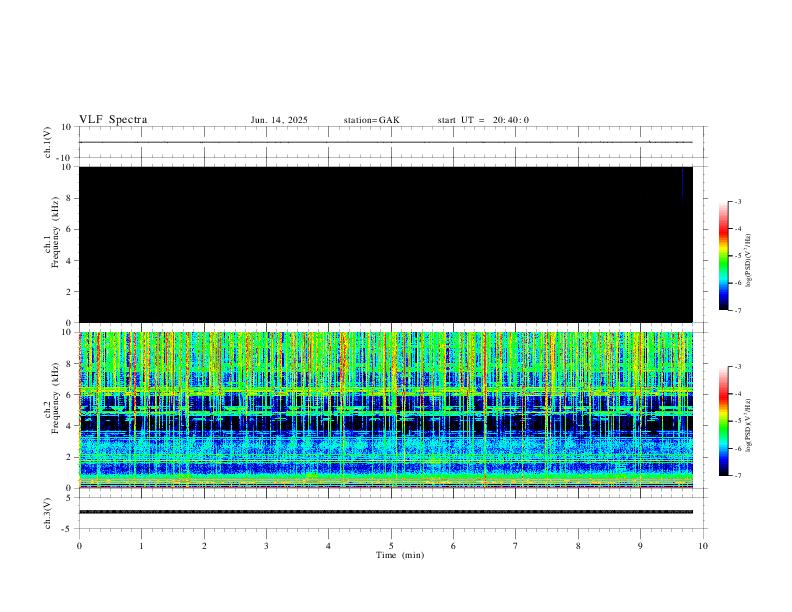Click the date "Jun. 14, 2025"
The image size is (792, 612).
click(279, 120)
